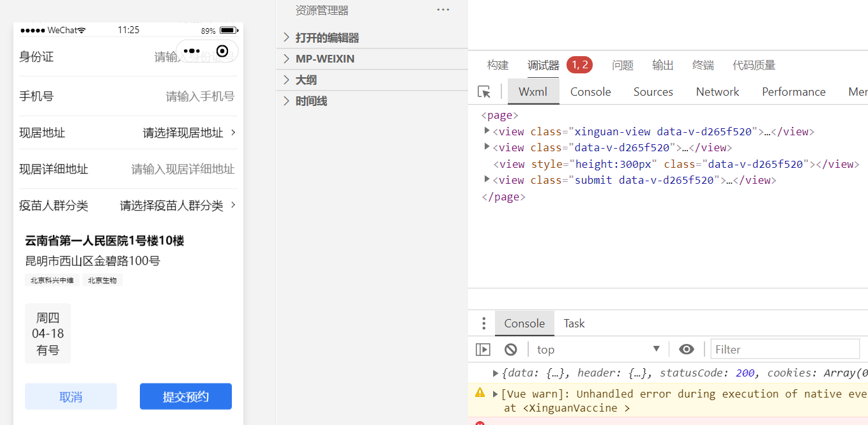
Task: Click the 提交预约 submit button
Action: pyautogui.click(x=186, y=396)
